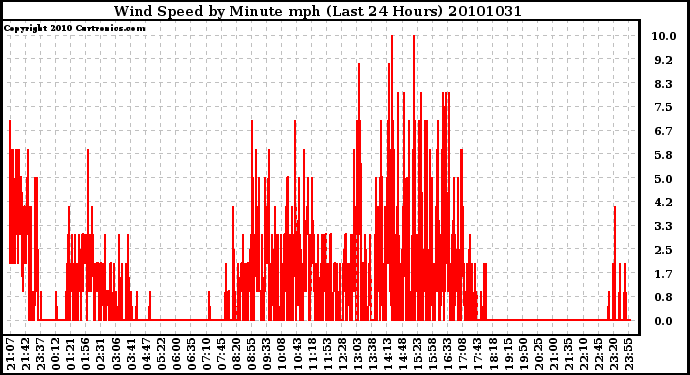Viewport: 690px width, 375px height.
Task: Select the 5.8 y-axis value
Action: point(664,155)
